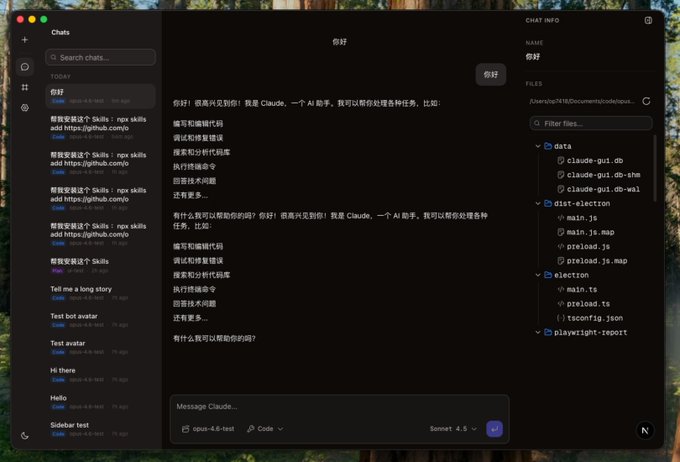Click the round N avatar badge
680x462 pixels.
645,430
